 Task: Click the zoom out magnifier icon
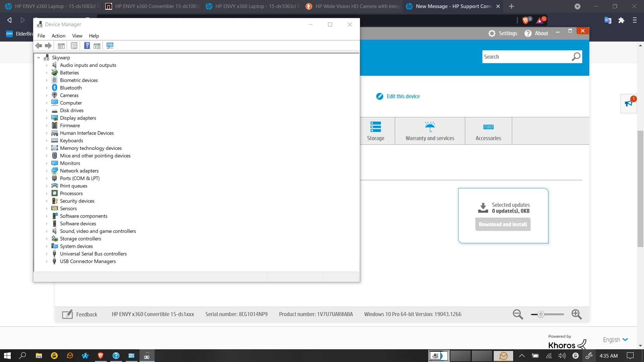518,314
